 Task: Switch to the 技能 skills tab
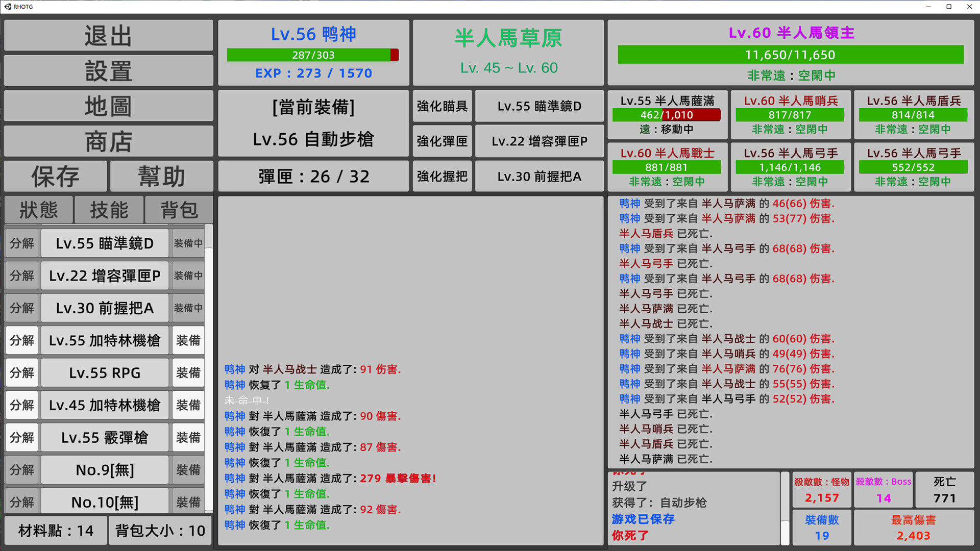point(109,210)
